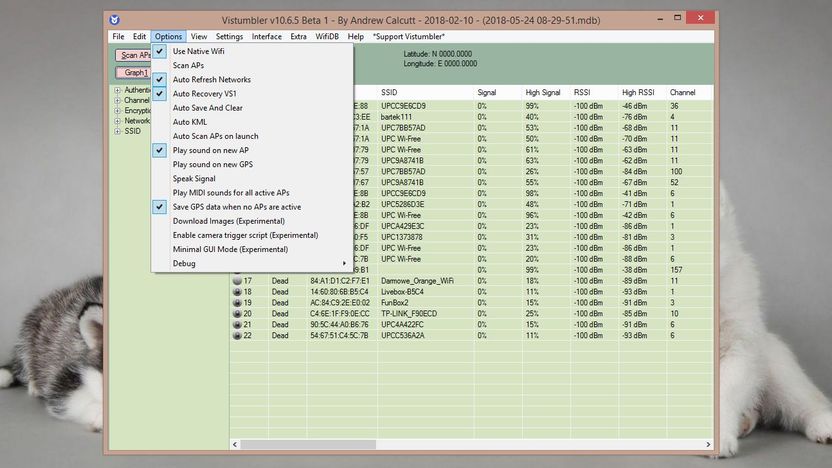This screenshot has height=468, width=832.
Task: Click the scrollbar right arrow
Action: click(x=708, y=445)
